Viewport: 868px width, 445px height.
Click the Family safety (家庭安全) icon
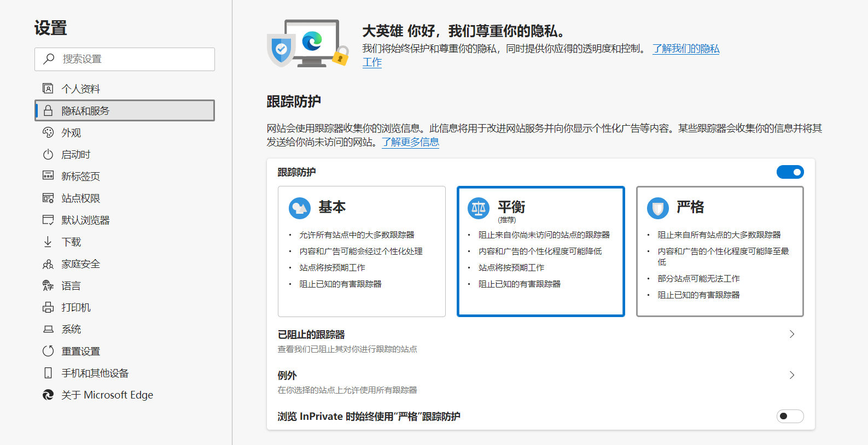point(48,264)
